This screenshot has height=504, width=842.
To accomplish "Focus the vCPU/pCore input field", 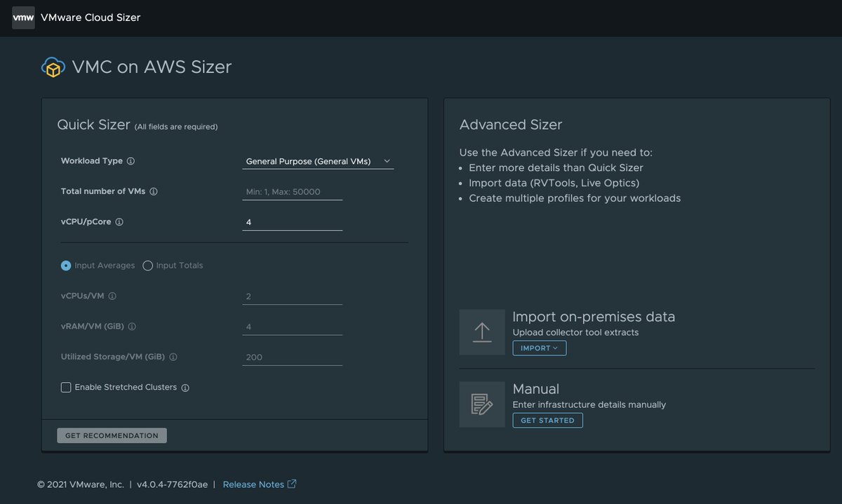I will point(293,222).
